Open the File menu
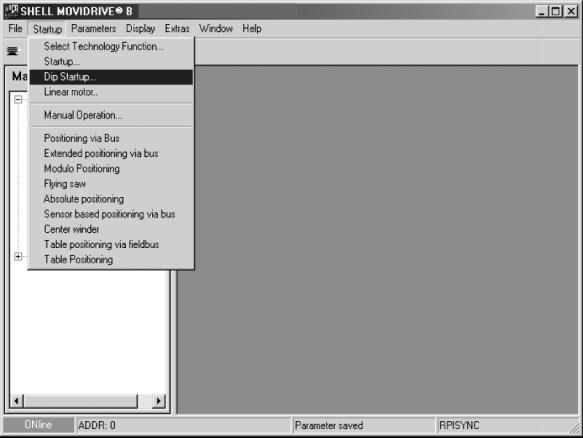Screen dimensions: 583x438 click(15, 29)
